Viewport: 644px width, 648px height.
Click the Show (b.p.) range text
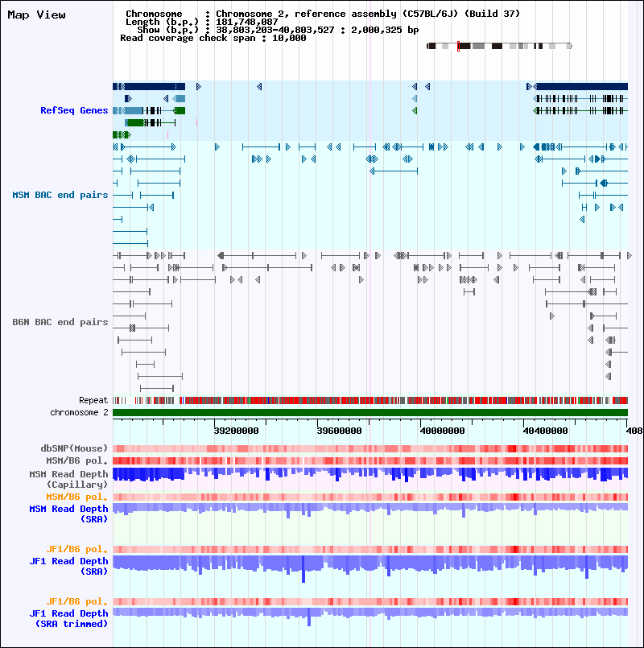pyautogui.click(x=278, y=30)
